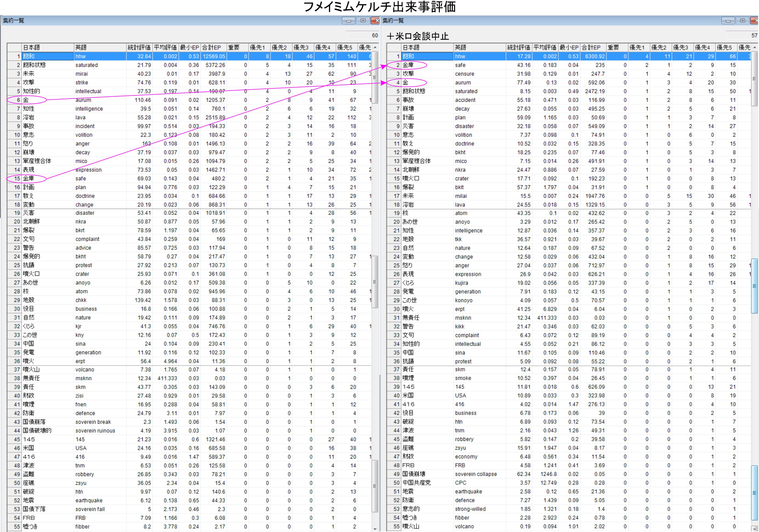This screenshot has height=532, width=759.
Task: Click right table's scroll-up arrow
Action: 754,48
